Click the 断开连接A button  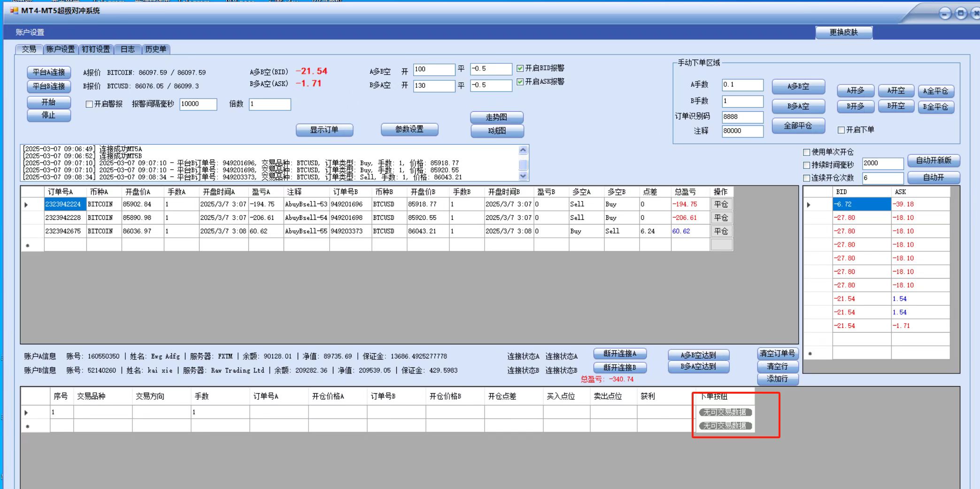pyautogui.click(x=620, y=354)
